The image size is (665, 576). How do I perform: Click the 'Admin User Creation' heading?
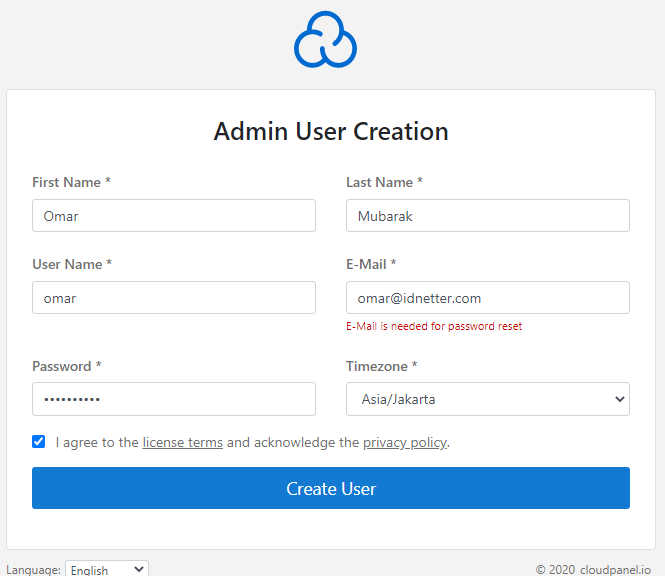coord(331,131)
